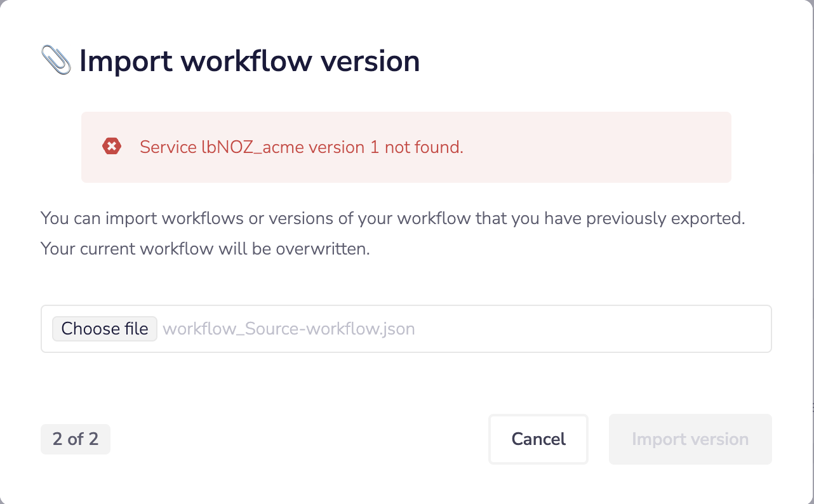
Task: Click 'You can import workflows or versions' sentence
Action: tap(392, 218)
